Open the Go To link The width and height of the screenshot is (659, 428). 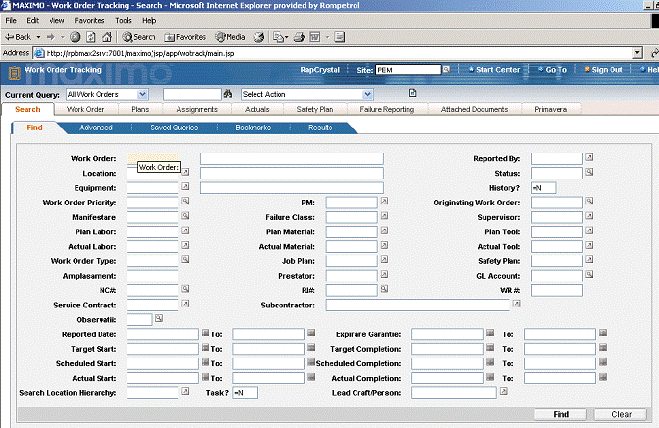coord(552,70)
